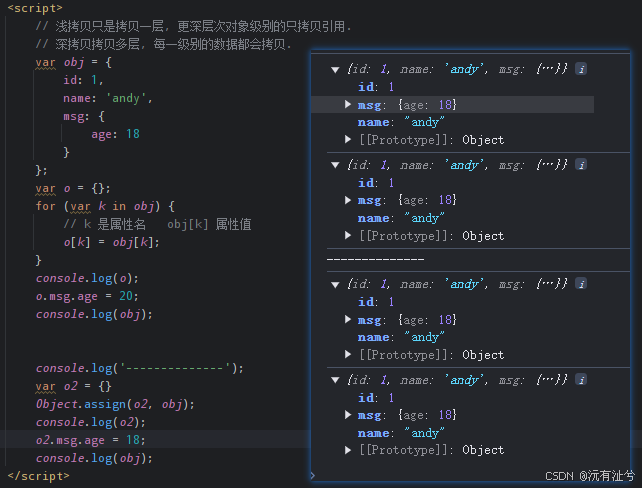The height and width of the screenshot is (488, 642).
Task: Click the opening <script> tag in editor
Action: 35,8
